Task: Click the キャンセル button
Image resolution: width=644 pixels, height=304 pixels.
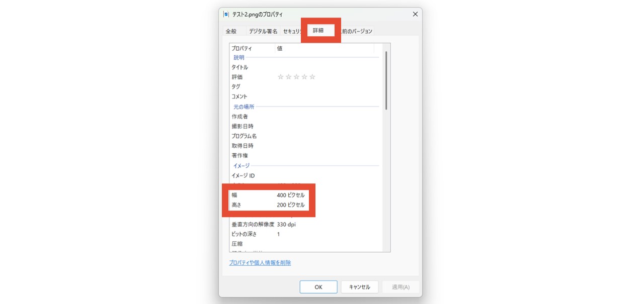Action: click(360, 287)
